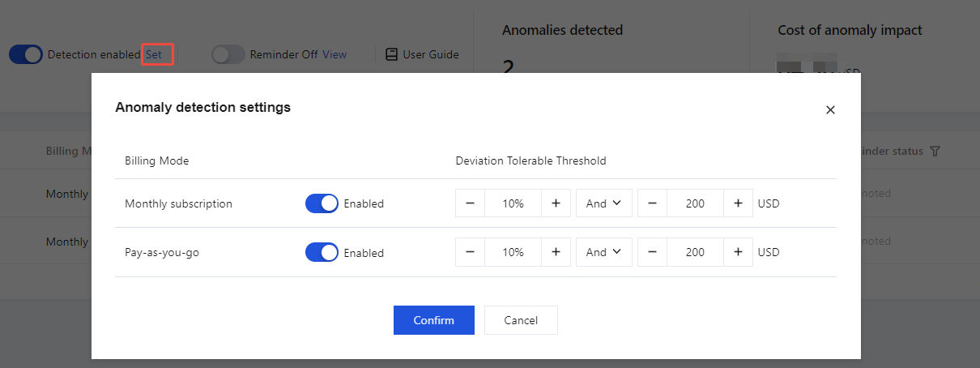Toggle Monthly subscription Enabled switch
The height and width of the screenshot is (368, 980).
(x=322, y=203)
